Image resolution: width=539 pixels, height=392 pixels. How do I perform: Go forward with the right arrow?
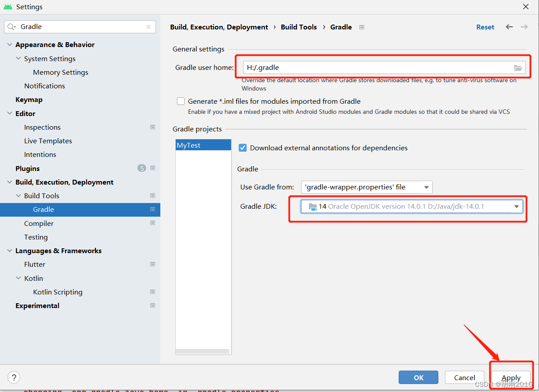click(524, 27)
